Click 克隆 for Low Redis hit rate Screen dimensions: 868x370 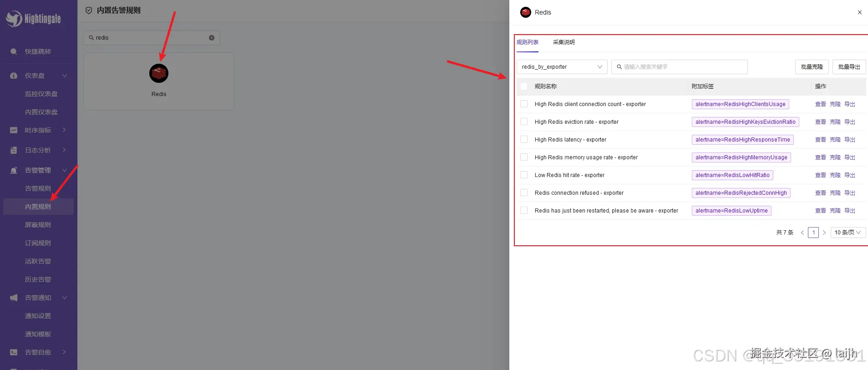coord(835,175)
